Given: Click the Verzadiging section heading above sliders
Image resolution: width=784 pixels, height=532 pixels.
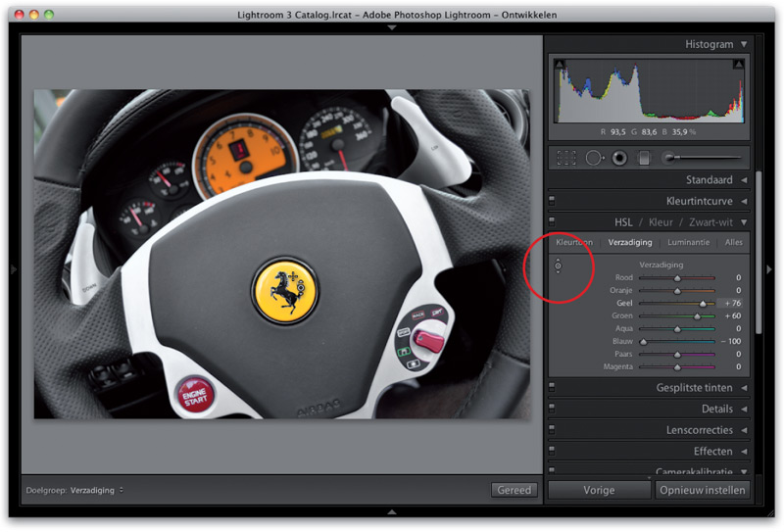Looking at the screenshot, I should point(661,265).
